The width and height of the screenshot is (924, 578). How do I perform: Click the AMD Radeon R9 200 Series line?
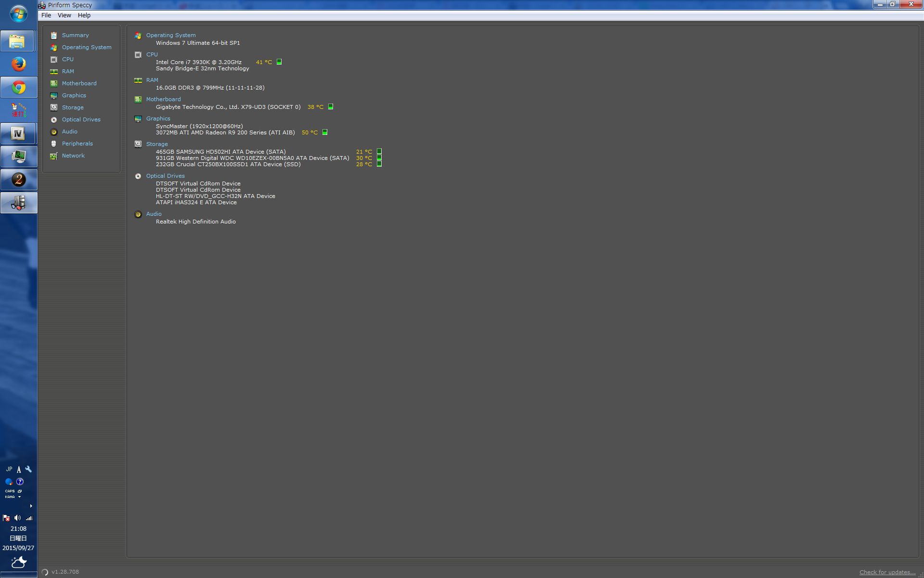[x=225, y=132]
